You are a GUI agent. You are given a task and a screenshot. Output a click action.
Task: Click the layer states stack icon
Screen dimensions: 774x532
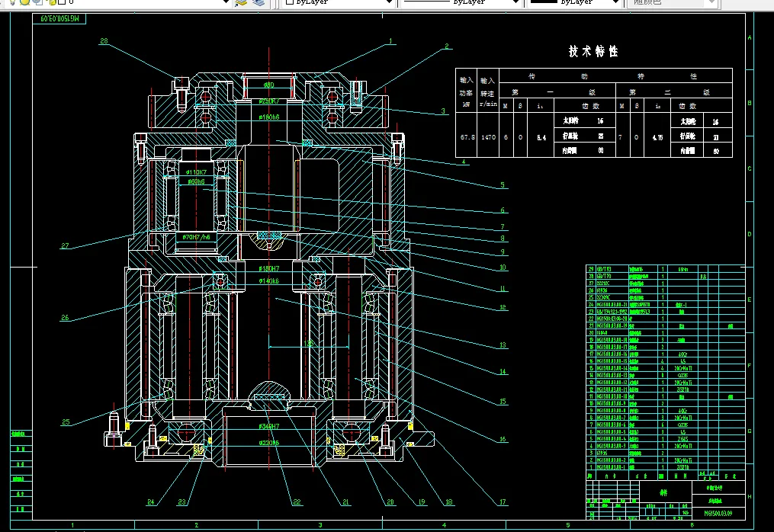260,2
